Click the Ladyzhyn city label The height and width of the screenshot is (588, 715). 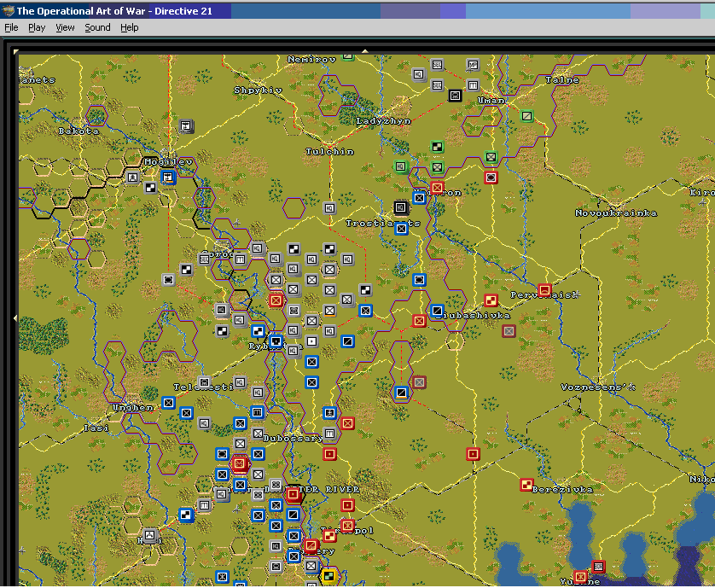coord(383,121)
